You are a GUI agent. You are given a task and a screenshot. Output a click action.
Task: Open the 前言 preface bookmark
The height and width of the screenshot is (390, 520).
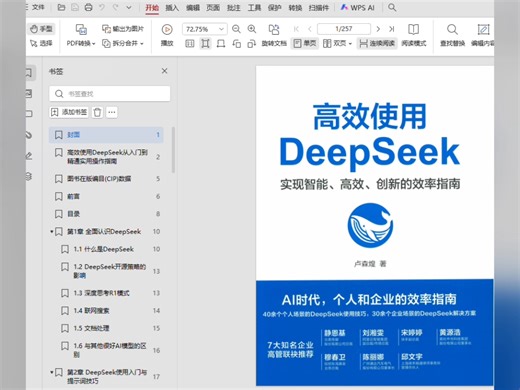106,196
